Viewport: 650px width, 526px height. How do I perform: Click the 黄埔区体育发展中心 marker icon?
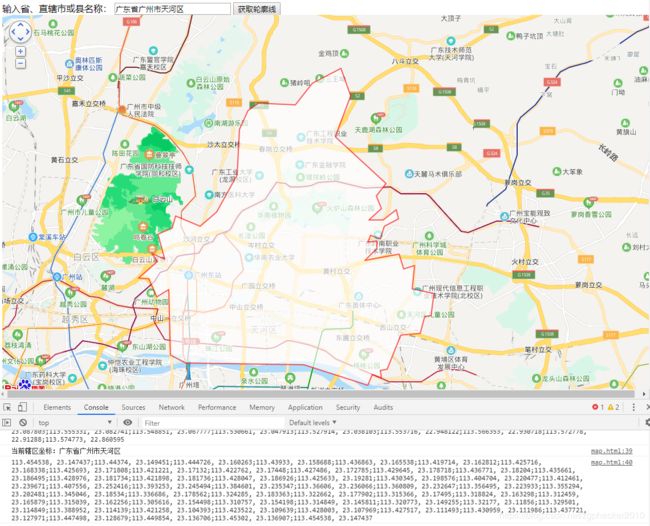(x=451, y=350)
